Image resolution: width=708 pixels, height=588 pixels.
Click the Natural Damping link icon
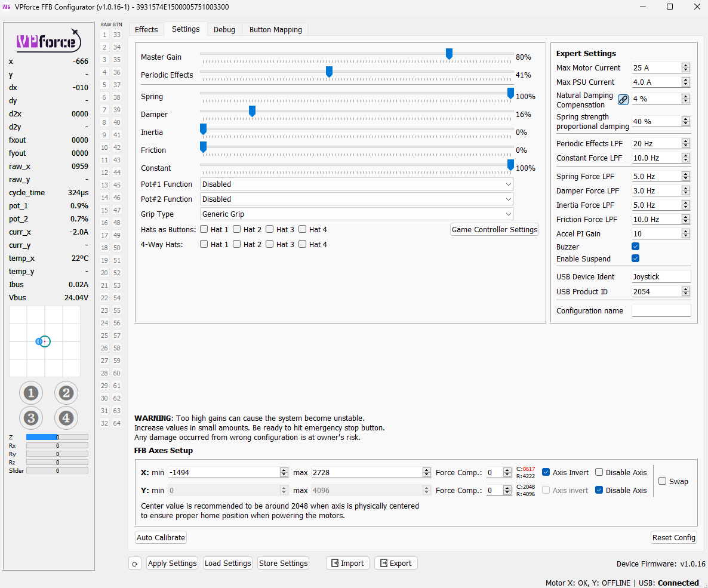[623, 100]
